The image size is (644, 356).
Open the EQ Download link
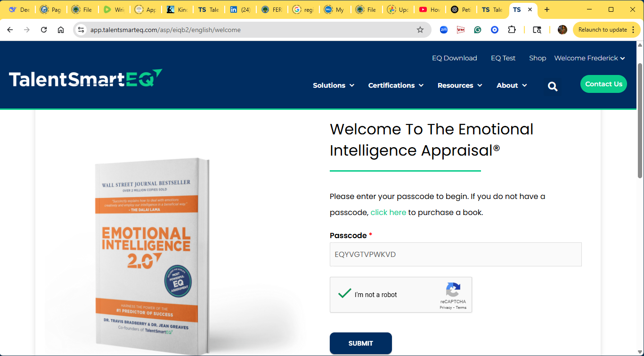click(455, 58)
